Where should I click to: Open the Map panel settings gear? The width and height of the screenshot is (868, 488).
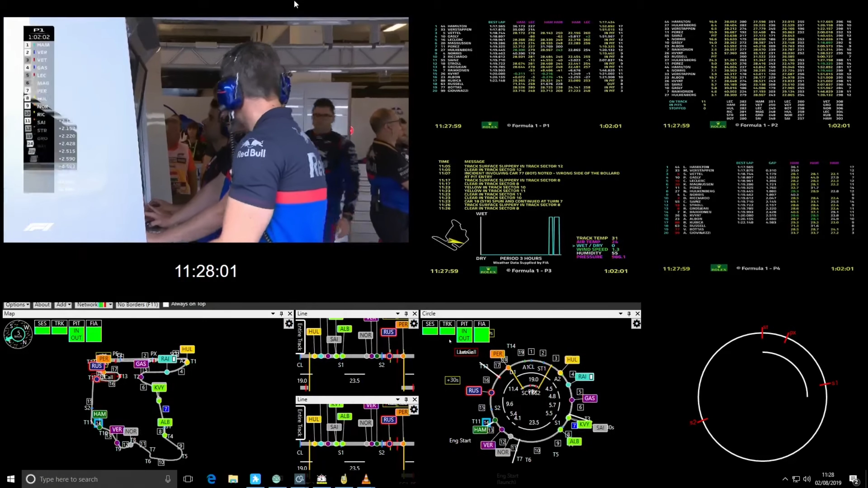point(289,323)
